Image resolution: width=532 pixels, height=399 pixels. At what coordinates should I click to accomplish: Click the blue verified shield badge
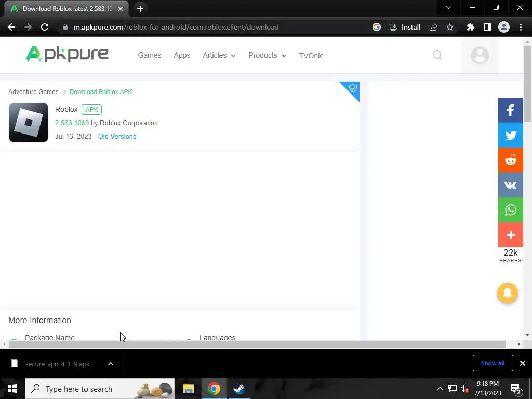point(352,89)
